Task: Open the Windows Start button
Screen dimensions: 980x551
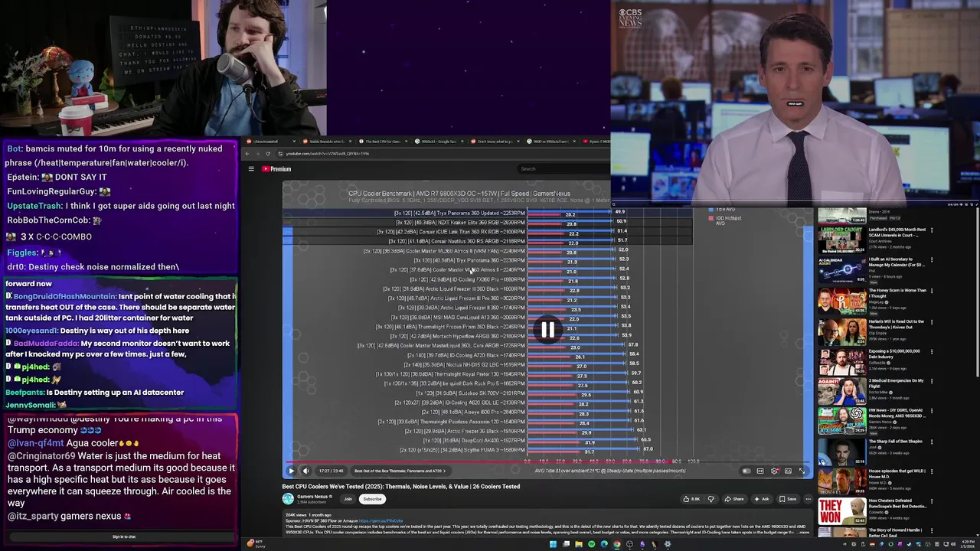Action: (x=553, y=544)
